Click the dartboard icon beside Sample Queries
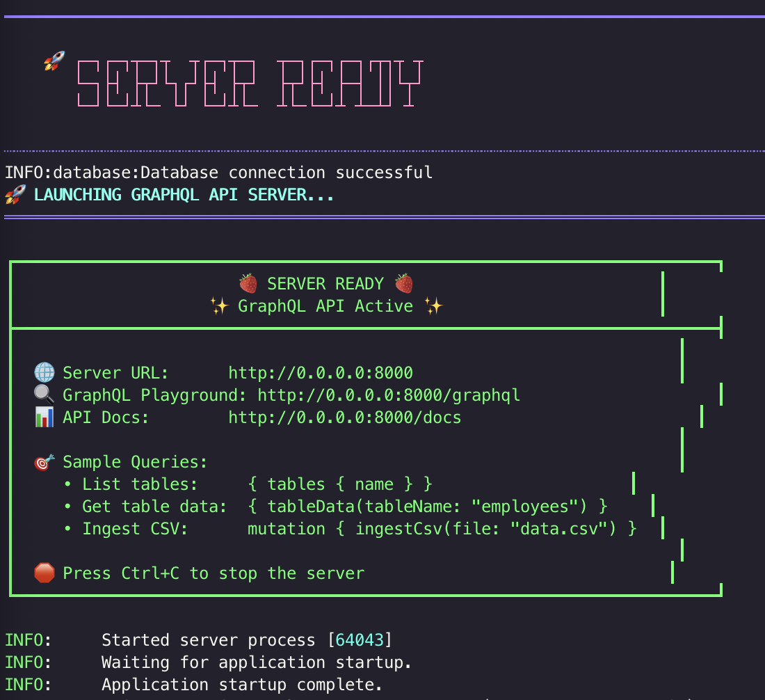Image resolution: width=765 pixels, height=700 pixels. click(45, 462)
